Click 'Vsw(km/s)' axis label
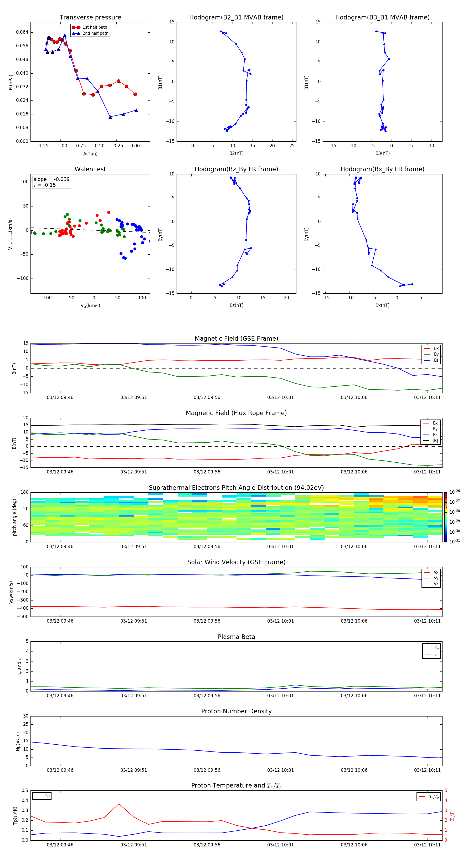473x868 pixels. [x=11, y=592]
